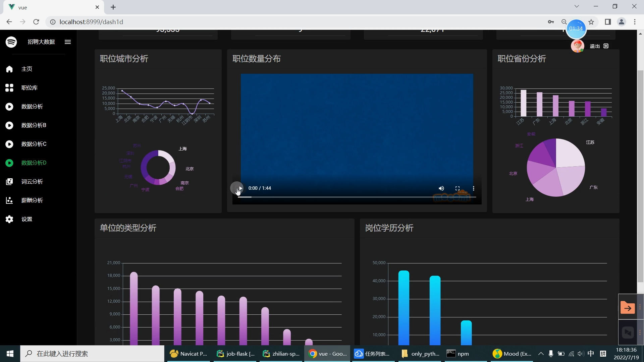
Task: Click the home icon beside 主页
Action: (x=9, y=69)
